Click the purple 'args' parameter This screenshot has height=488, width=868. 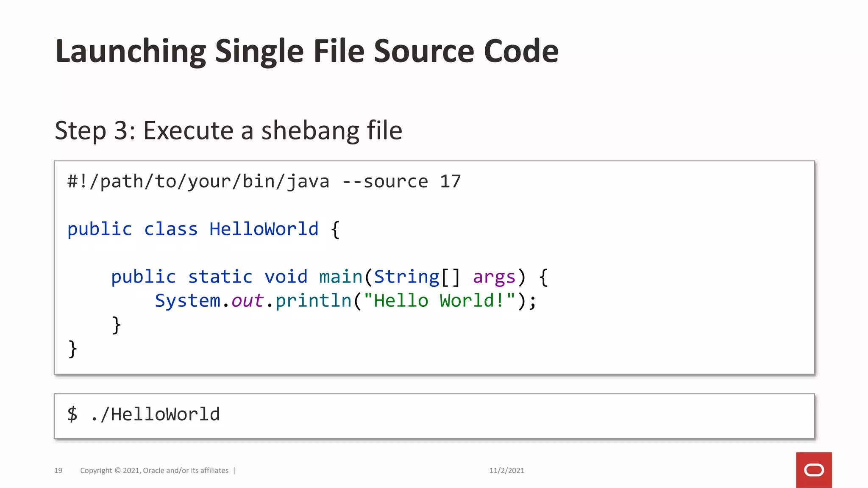click(494, 277)
